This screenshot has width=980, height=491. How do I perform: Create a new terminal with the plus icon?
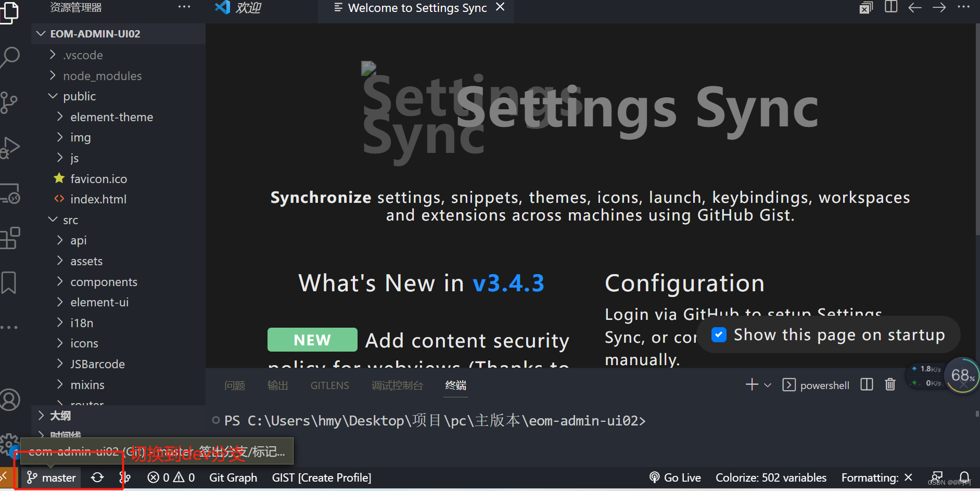pos(752,385)
